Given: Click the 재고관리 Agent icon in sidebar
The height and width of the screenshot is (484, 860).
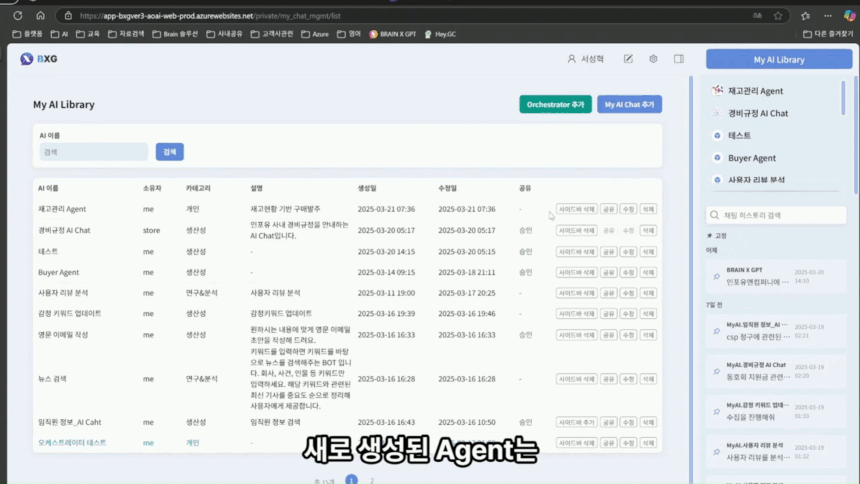Looking at the screenshot, I should coord(717,91).
